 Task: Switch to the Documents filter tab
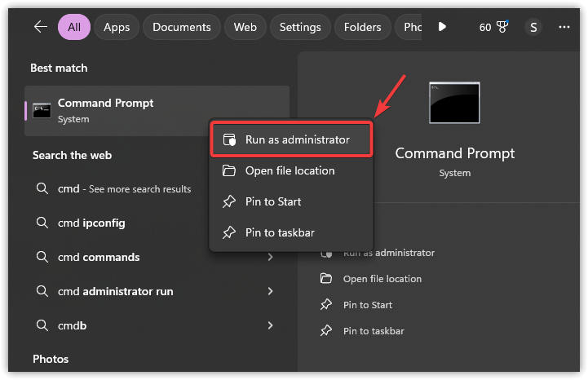coord(182,27)
